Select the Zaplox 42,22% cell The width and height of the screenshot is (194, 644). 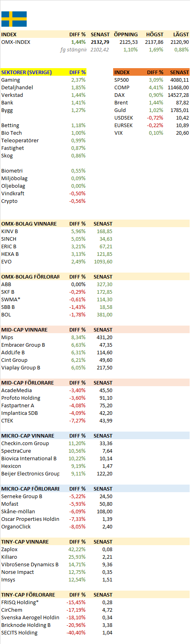coord(77,549)
